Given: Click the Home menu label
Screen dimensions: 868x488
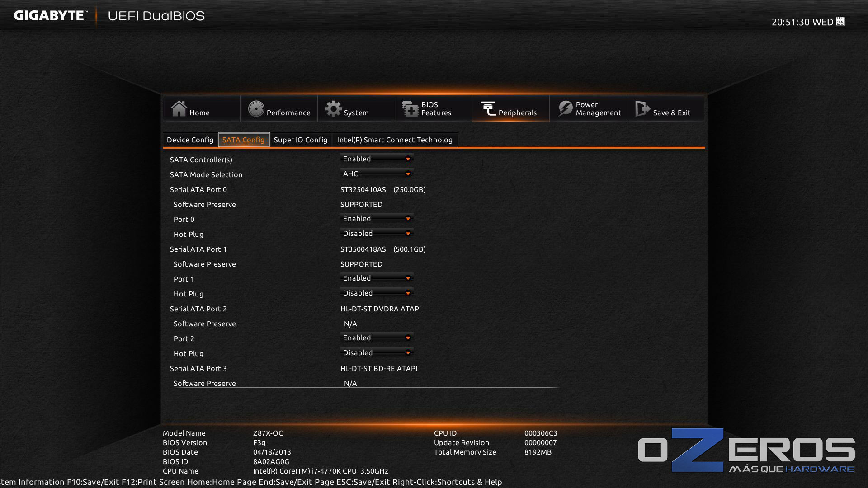Looking at the screenshot, I should (199, 113).
